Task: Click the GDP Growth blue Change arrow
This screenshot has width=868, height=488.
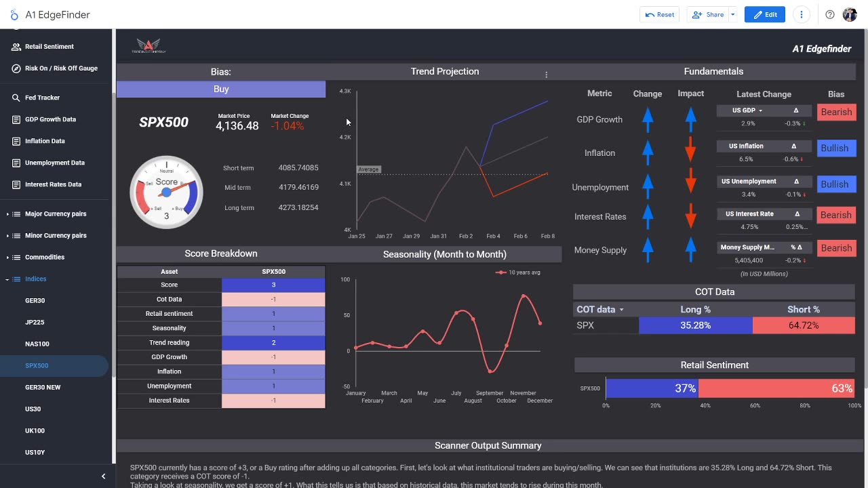Action: 648,119
